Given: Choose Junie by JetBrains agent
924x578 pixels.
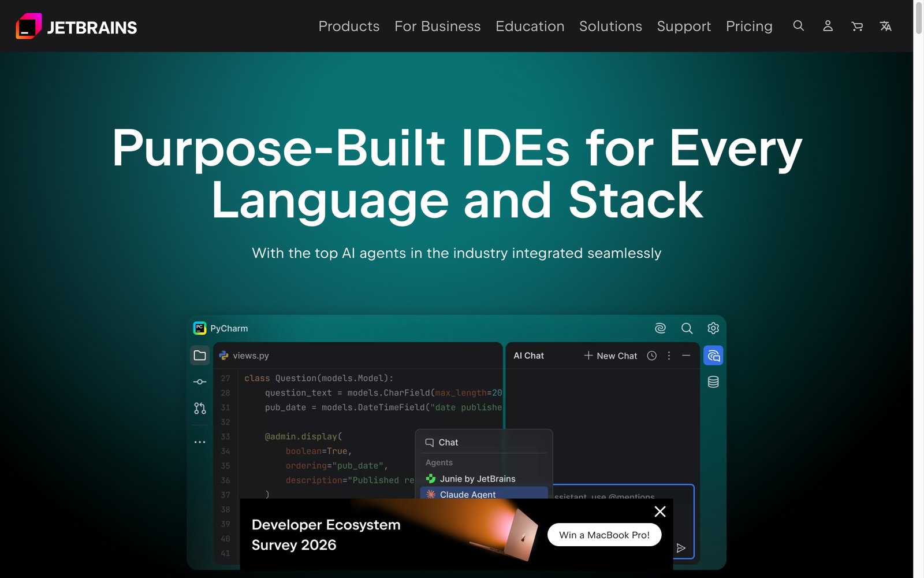Looking at the screenshot, I should click(x=484, y=479).
